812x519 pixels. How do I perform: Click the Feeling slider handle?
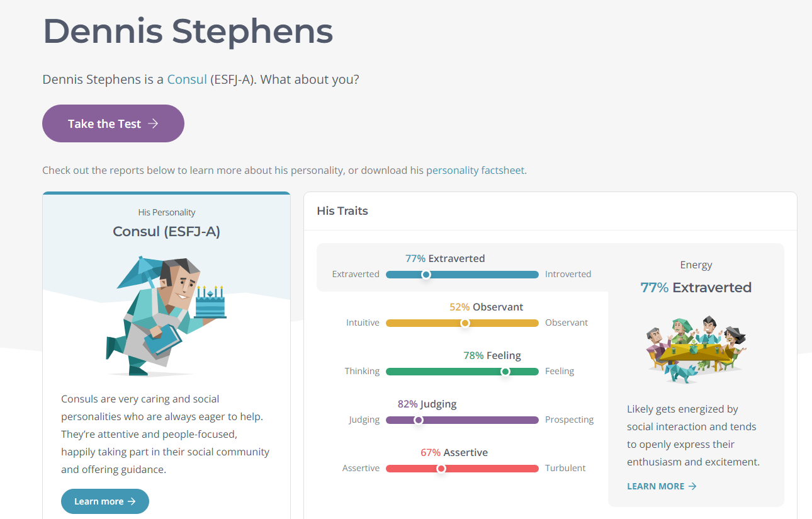pos(505,372)
